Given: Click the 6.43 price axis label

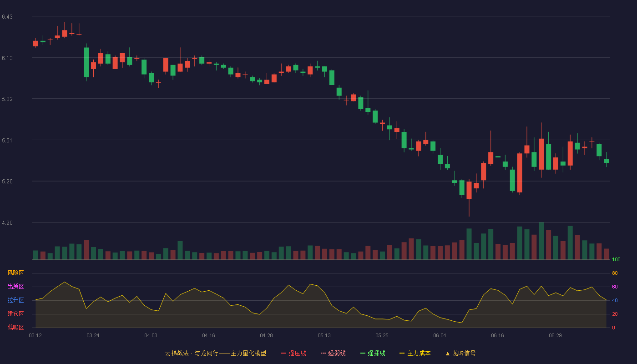Looking at the screenshot, I should pos(7,17).
